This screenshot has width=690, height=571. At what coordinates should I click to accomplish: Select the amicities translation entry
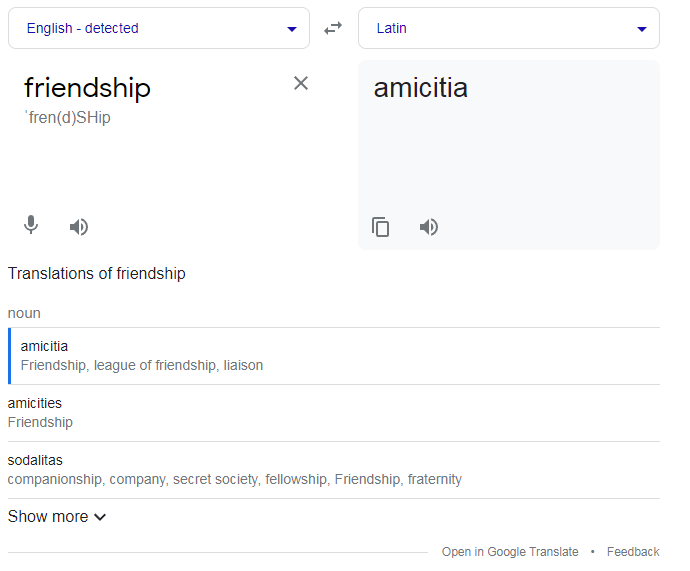35,403
